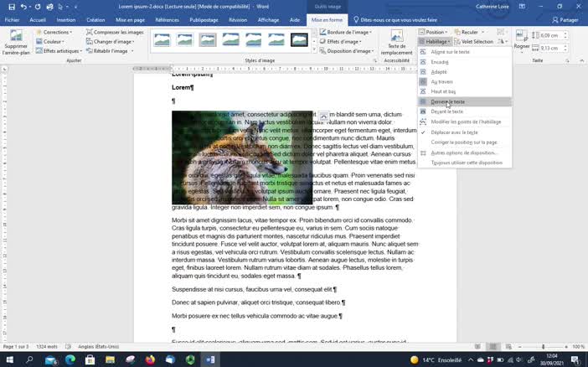588x367 pixels.
Task: Click the layout options icon beside image
Action: pos(323,116)
